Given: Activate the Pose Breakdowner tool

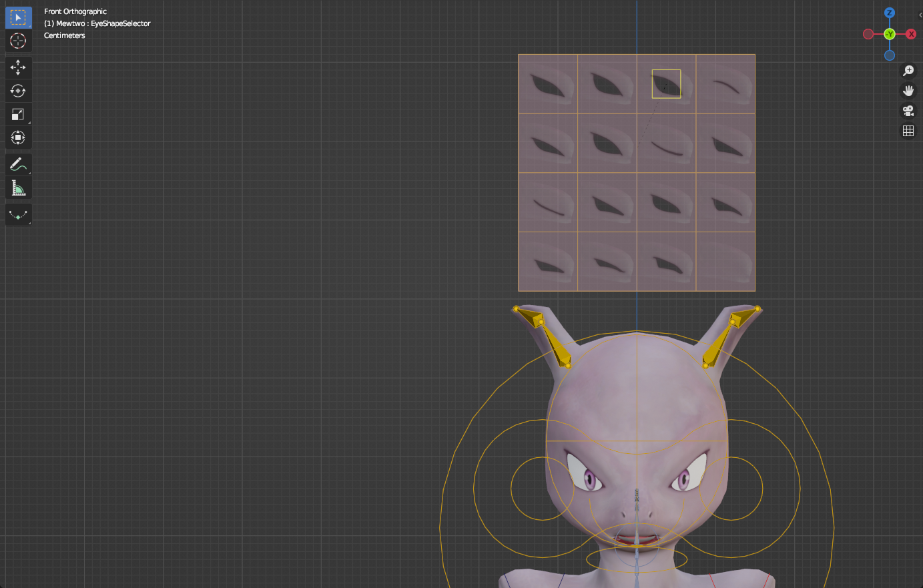Looking at the screenshot, I should tap(18, 214).
